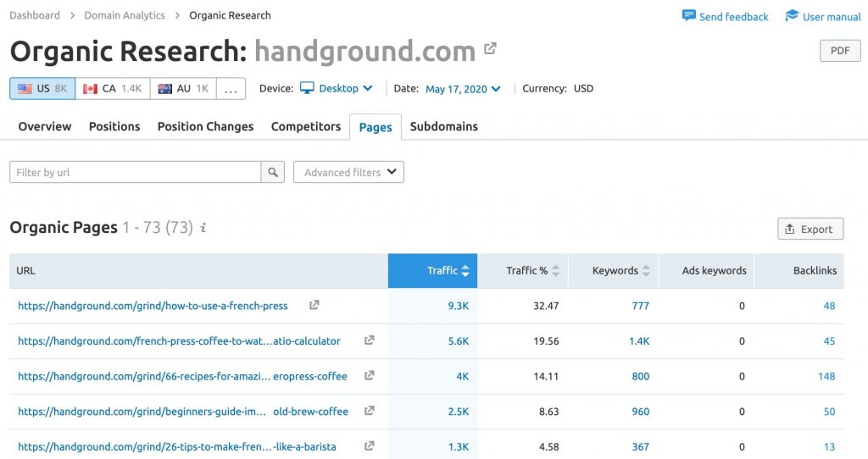868x459 pixels.
Task: Click the User manual graduation cap icon
Action: click(793, 15)
